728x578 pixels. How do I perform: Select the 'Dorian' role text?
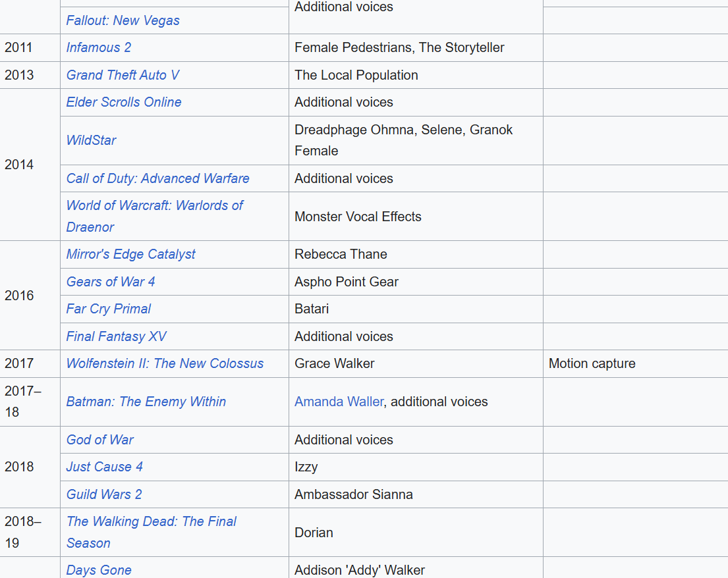(x=314, y=533)
